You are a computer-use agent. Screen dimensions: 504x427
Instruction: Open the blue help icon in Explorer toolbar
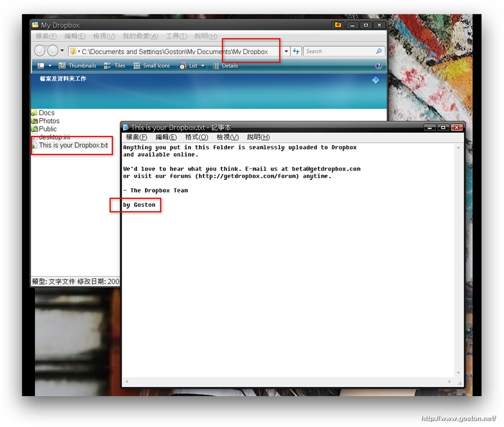tap(379, 66)
